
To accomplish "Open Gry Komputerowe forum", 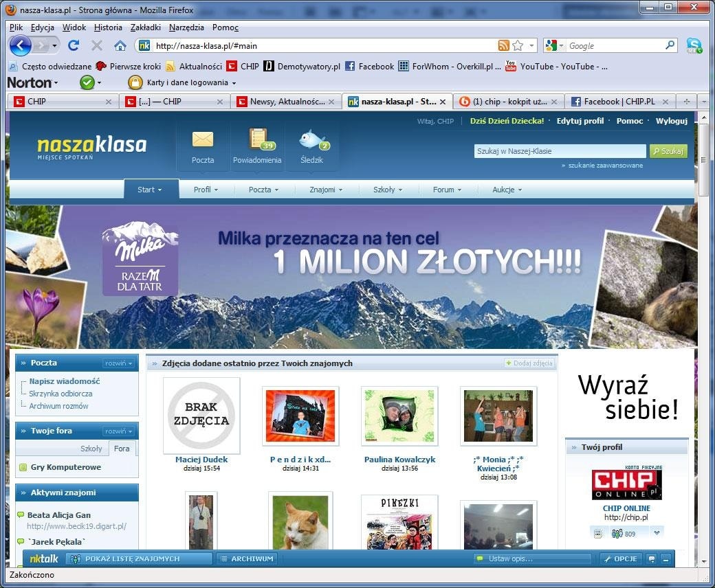I will point(66,467).
